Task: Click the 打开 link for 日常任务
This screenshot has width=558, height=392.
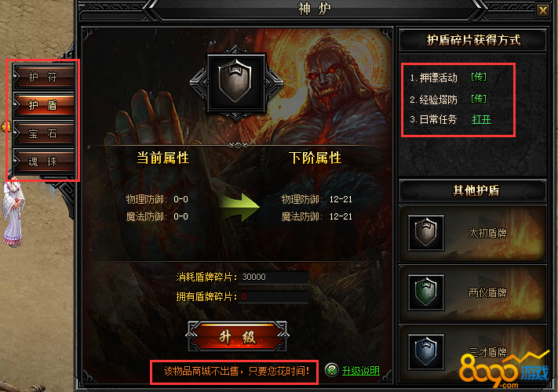Action: [482, 119]
